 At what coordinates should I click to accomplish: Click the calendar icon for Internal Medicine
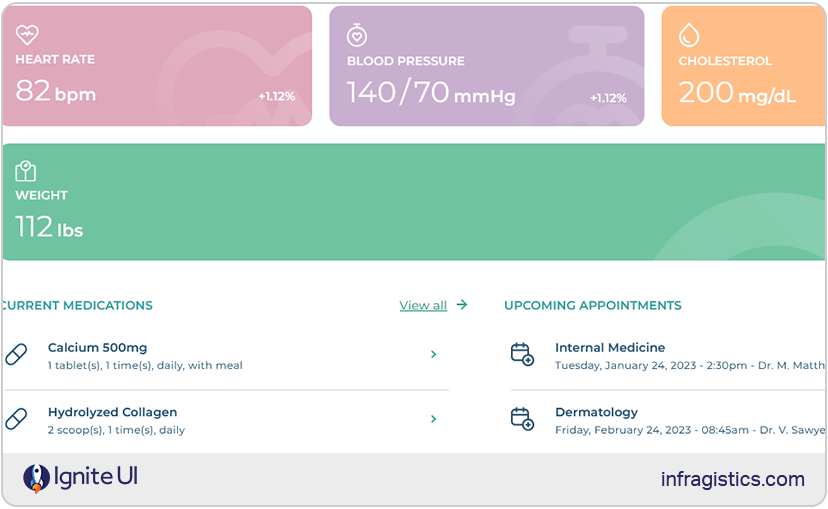click(522, 354)
